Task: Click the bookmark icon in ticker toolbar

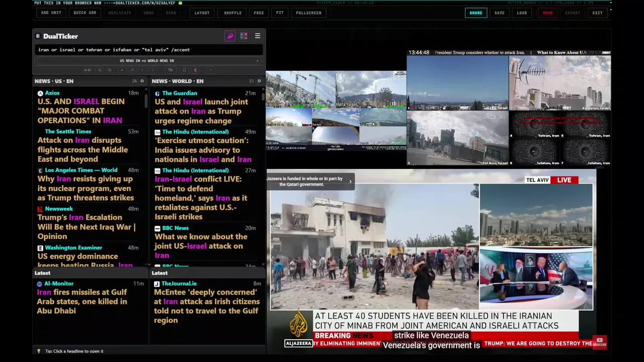Action: (x=184, y=70)
